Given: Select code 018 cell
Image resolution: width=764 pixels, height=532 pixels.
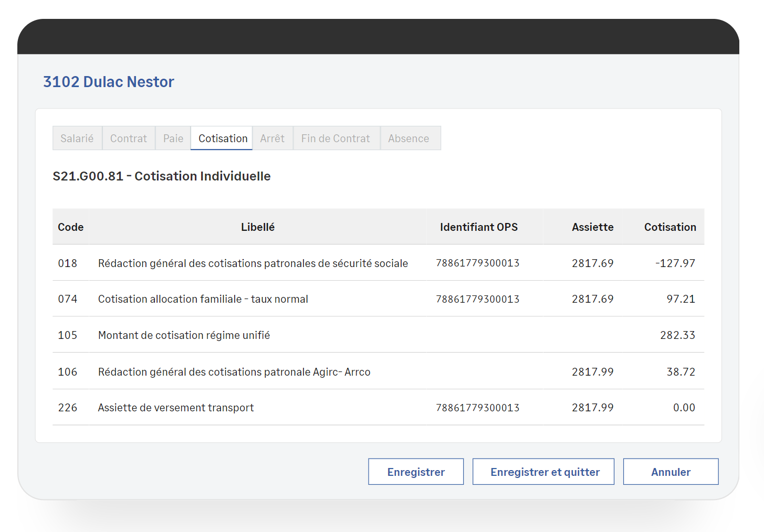Looking at the screenshot, I should 68,263.
